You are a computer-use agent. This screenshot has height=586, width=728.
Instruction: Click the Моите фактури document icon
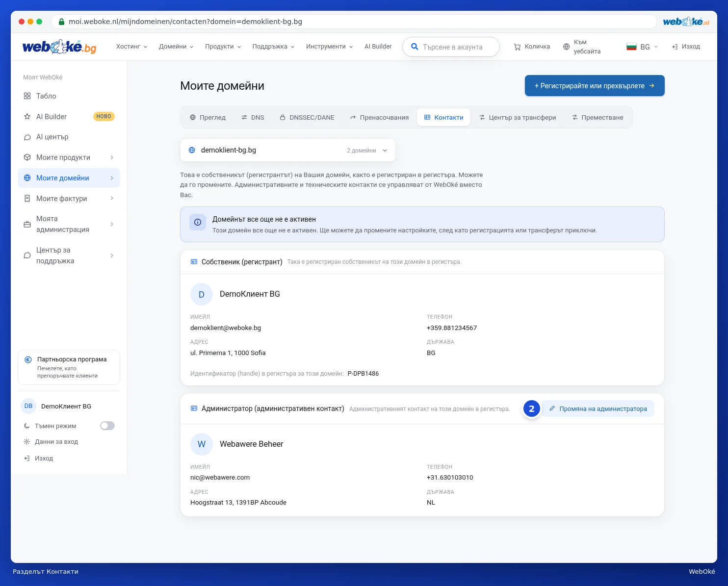coord(27,199)
